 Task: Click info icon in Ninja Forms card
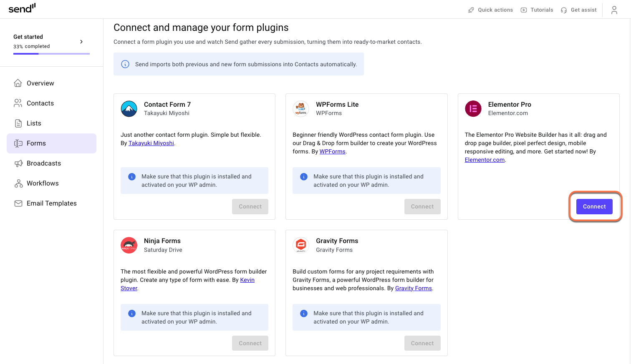(132, 314)
